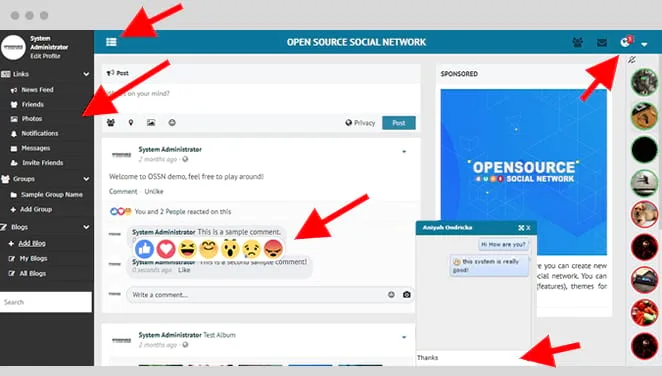Focus the 'Write a comment...' field

[256, 295]
